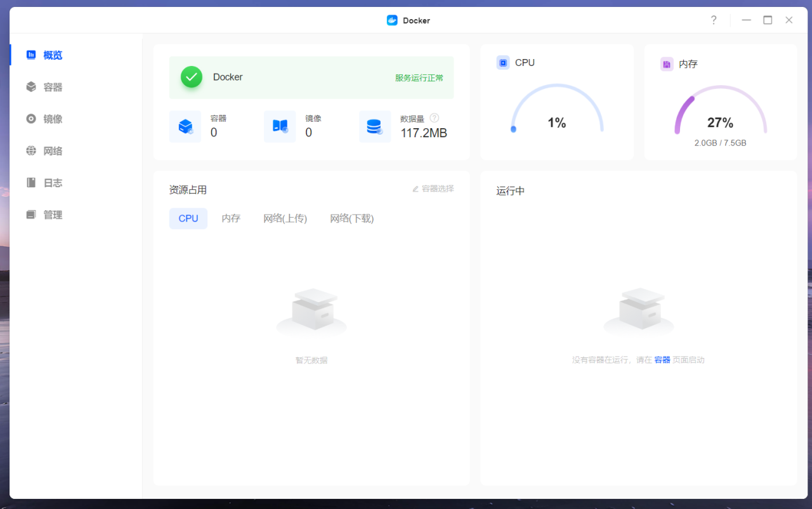The height and width of the screenshot is (509, 812).
Task: Click the green checkmark icon beside Docker
Action: tap(191, 77)
